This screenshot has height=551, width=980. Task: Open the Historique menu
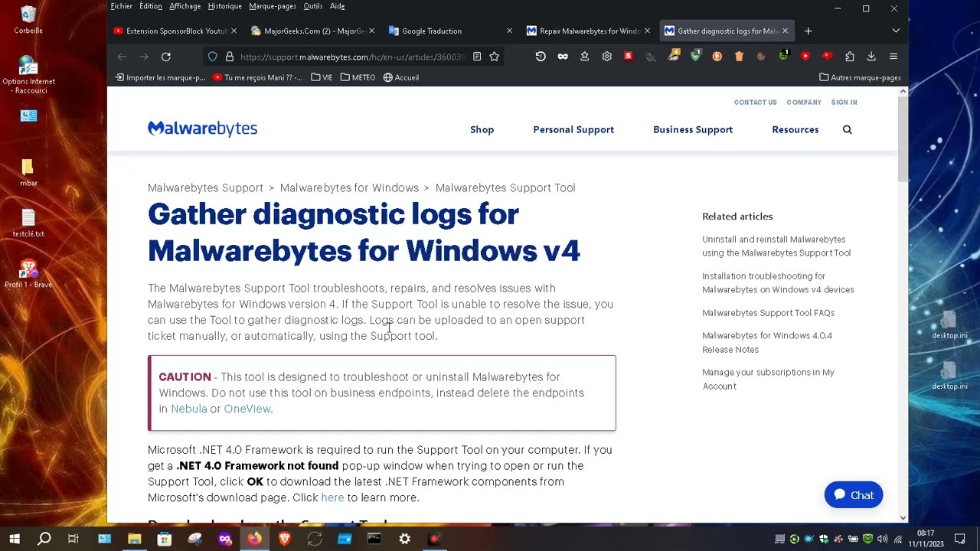click(224, 6)
